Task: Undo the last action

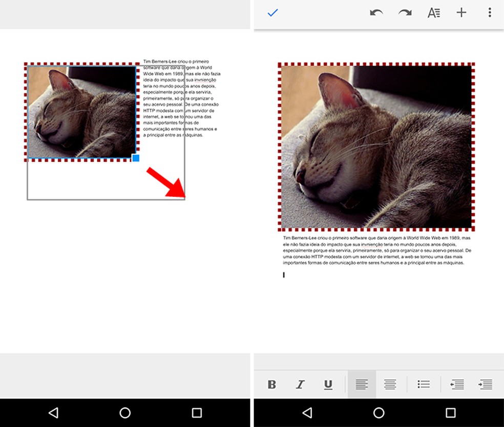Action: pos(376,13)
